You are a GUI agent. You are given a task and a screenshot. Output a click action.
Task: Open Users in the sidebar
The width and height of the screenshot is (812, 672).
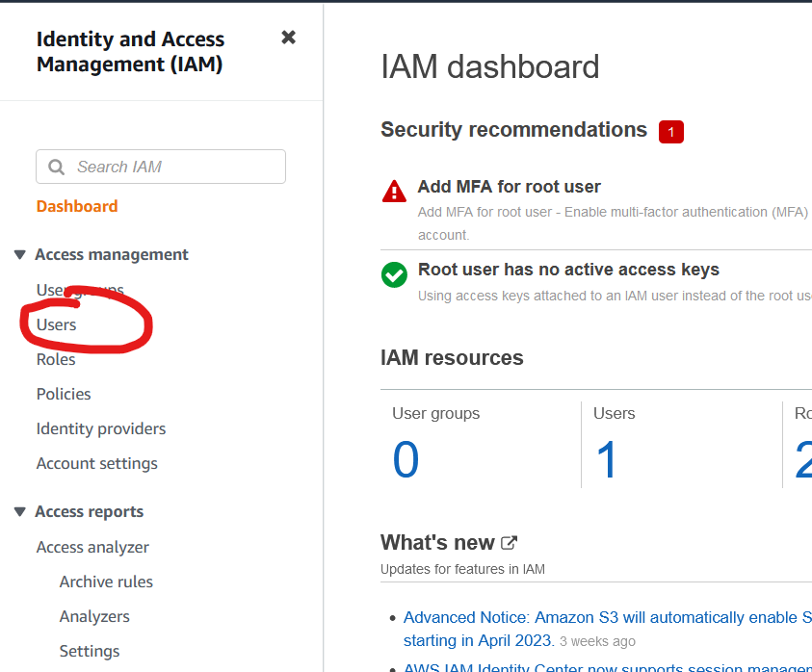tap(57, 324)
